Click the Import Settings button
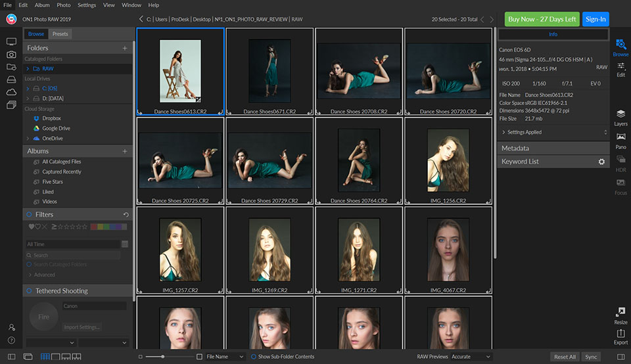This screenshot has width=631, height=364. (82, 327)
